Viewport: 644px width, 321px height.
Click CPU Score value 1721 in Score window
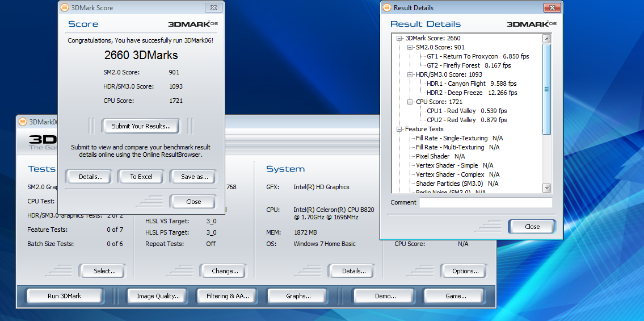tap(176, 101)
